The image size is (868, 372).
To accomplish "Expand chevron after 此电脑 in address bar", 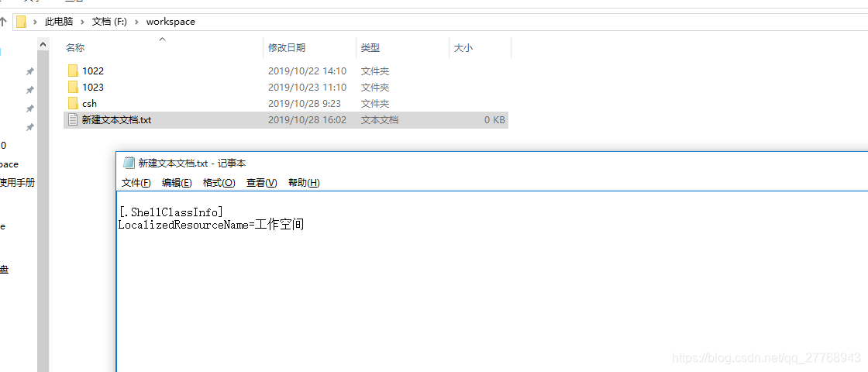I will 82,22.
